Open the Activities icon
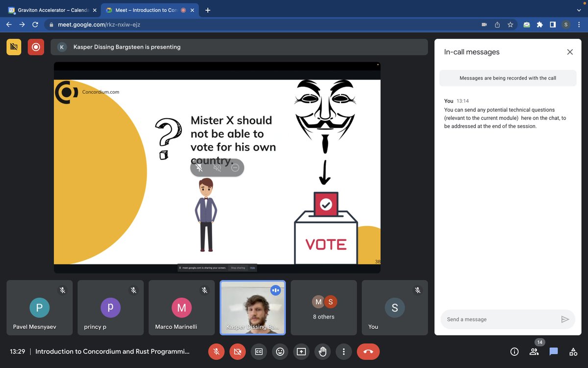The image size is (588, 368). (x=573, y=351)
